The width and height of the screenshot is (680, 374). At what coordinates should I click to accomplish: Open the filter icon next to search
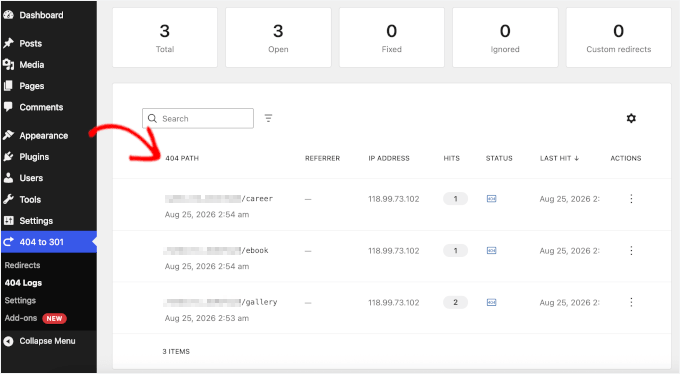(x=268, y=118)
